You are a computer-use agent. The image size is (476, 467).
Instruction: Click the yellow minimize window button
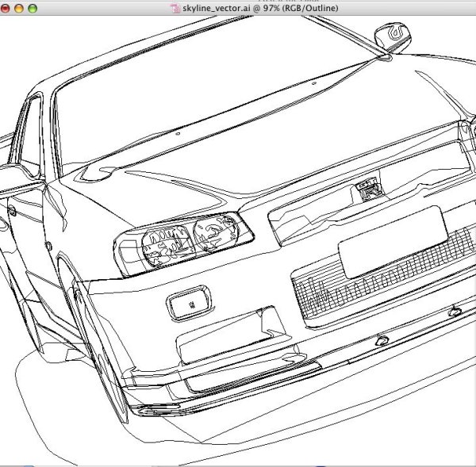19,8
